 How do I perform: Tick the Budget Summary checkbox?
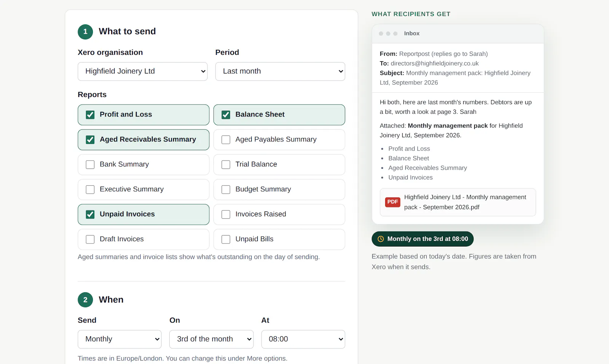(226, 189)
